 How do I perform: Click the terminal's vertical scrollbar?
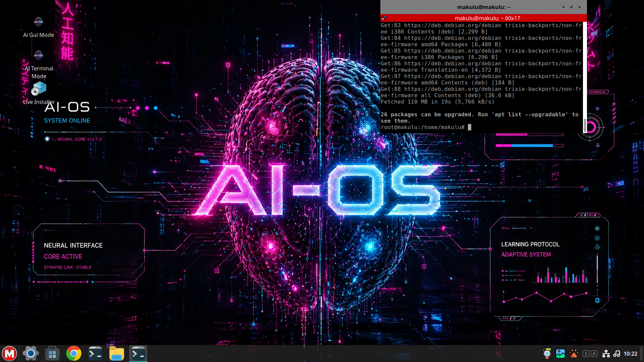(x=585, y=77)
